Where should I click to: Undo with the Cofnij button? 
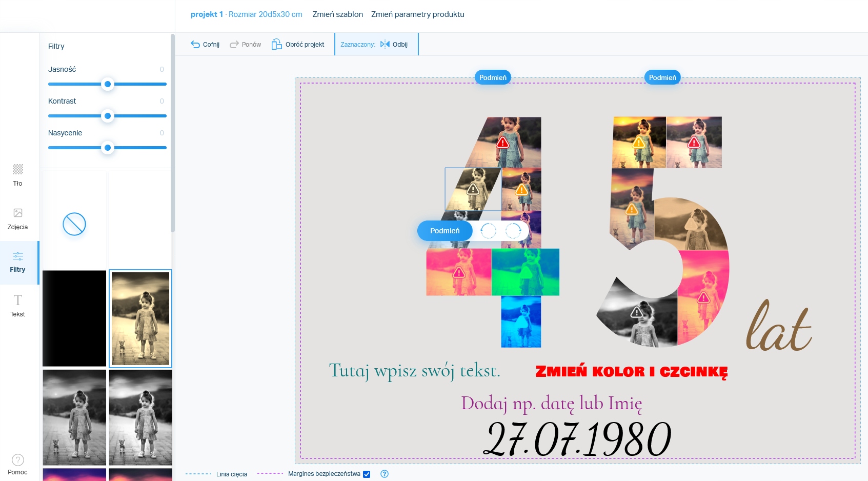tap(205, 45)
